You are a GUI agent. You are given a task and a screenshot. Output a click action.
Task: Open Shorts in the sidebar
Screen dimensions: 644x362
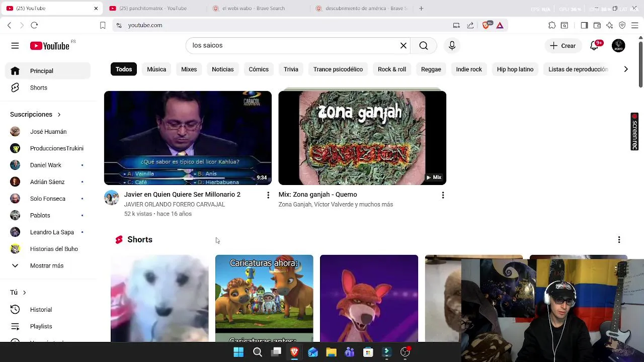pyautogui.click(x=48, y=87)
